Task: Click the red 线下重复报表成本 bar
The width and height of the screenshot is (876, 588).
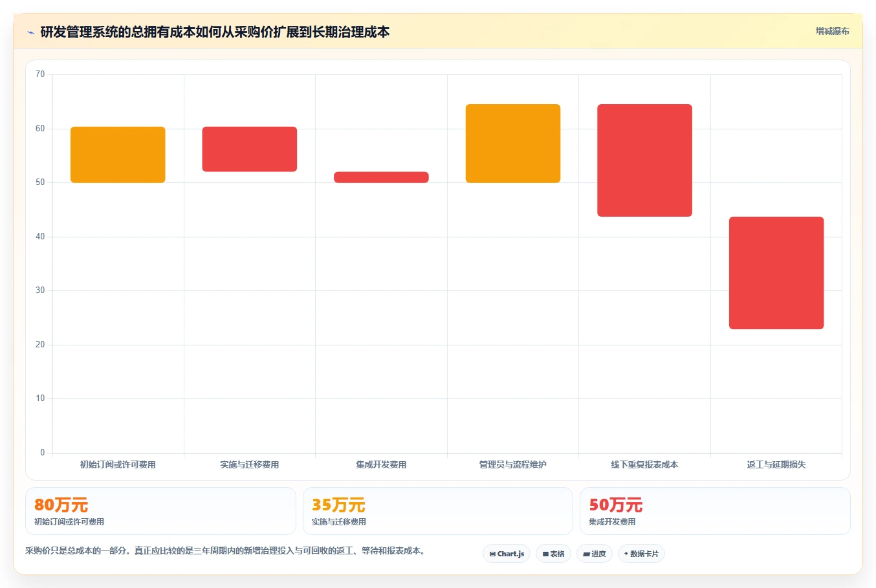Action: tap(644, 160)
